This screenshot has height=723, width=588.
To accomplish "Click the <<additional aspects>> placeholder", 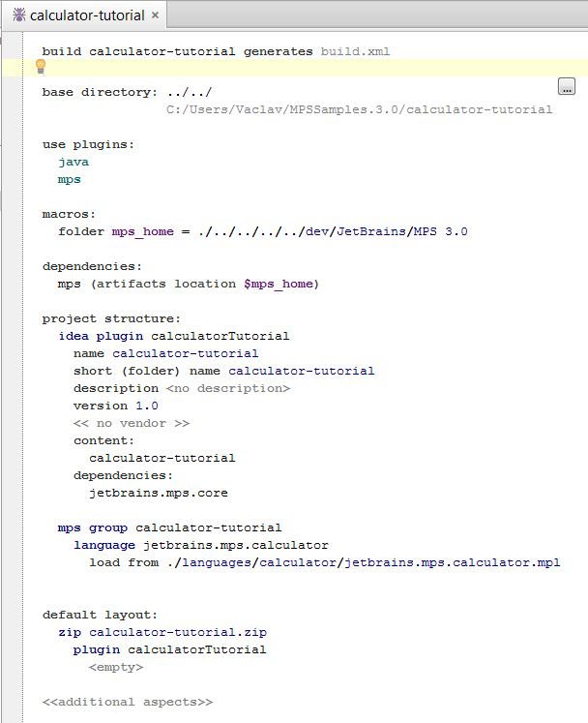I will (128, 702).
